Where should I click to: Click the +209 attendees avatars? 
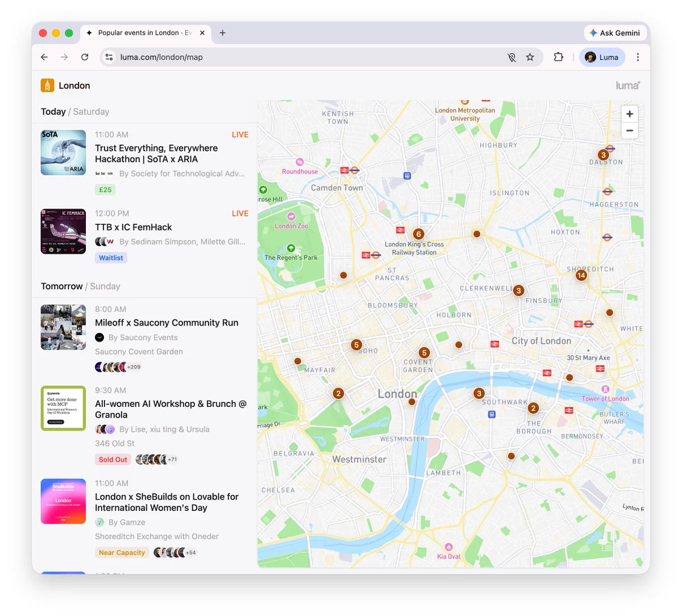(118, 367)
